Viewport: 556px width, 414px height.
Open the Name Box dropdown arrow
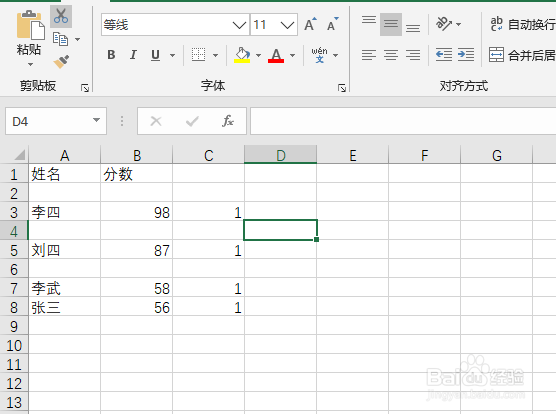[96, 121]
